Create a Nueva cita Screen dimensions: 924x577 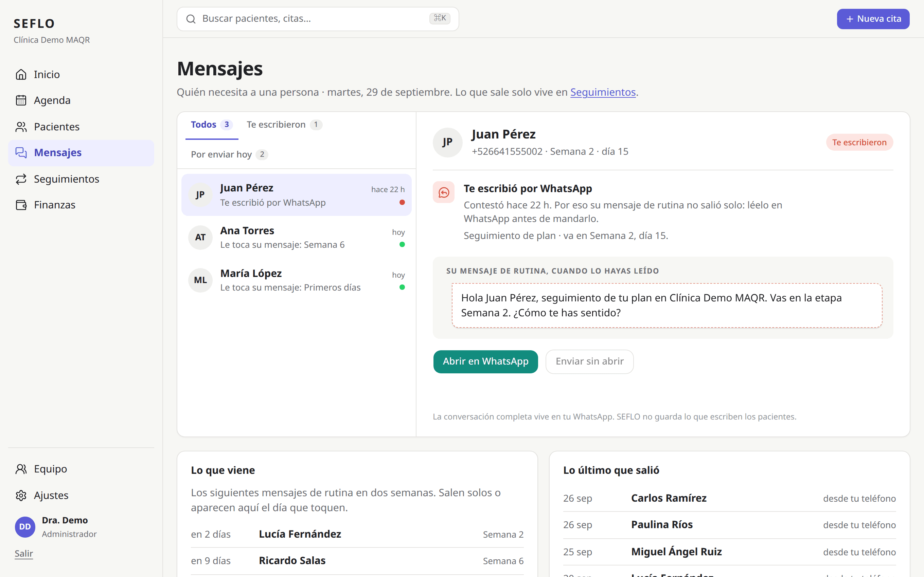coord(873,19)
